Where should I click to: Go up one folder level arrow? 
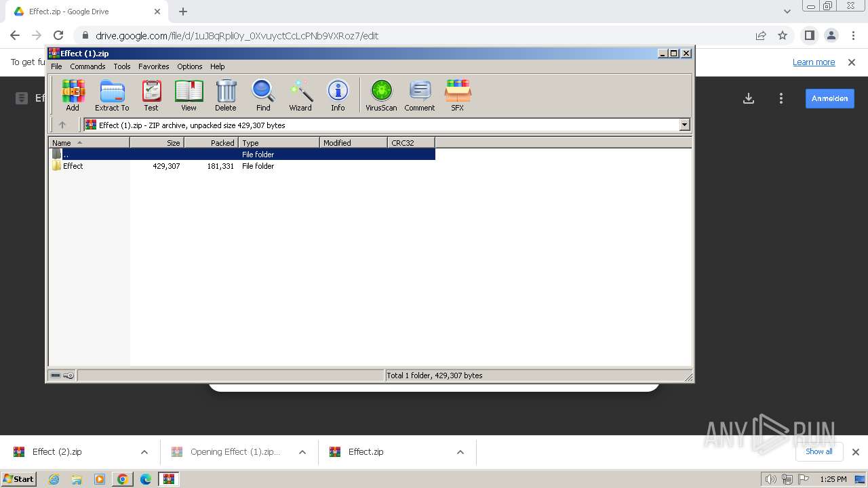62,125
